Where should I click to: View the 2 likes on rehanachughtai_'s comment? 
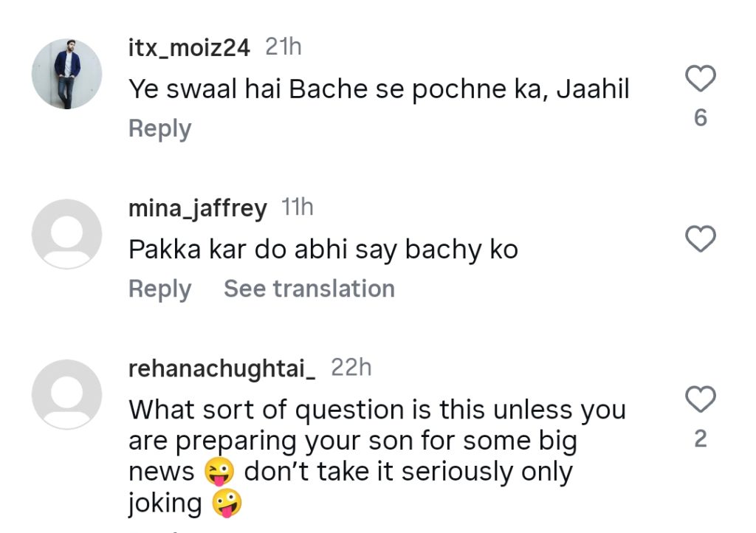point(701,439)
